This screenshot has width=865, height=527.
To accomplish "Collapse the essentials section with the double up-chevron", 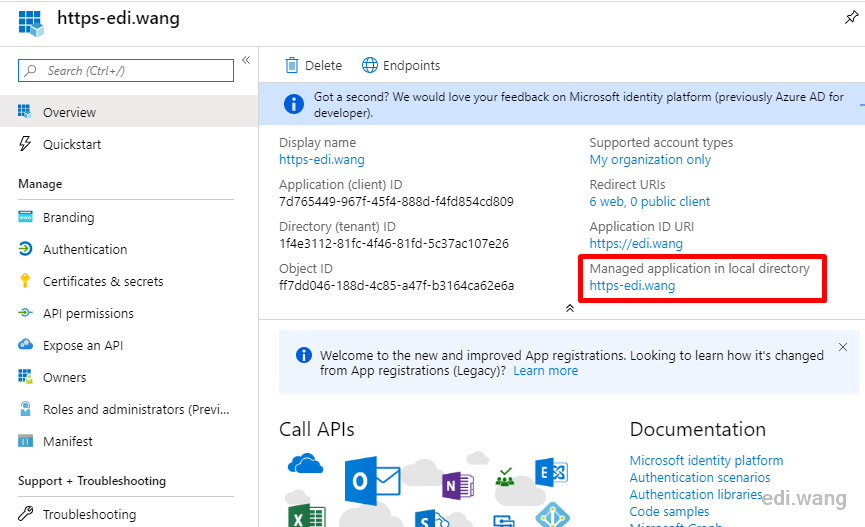I will [x=570, y=308].
